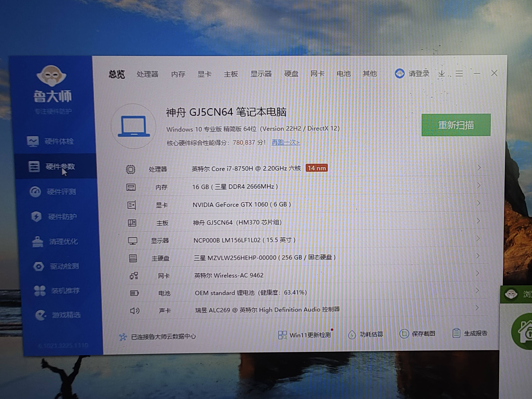532x399 pixels.
Task: Open 硬件防护 shield icon in sidebar
Action: (36, 217)
